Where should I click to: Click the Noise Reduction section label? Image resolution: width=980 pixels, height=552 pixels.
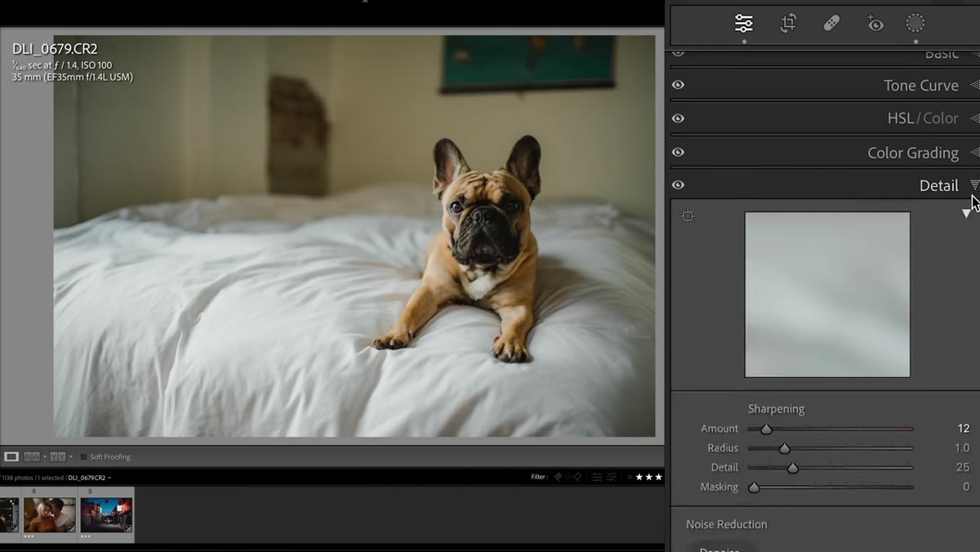pos(726,524)
